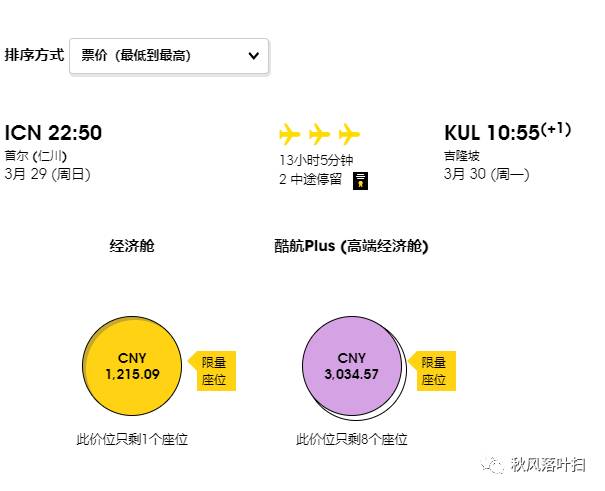This screenshot has width=605, height=491.
Task: Select the purple ScootPlus fare CNY 3,034.57
Action: click(352, 366)
